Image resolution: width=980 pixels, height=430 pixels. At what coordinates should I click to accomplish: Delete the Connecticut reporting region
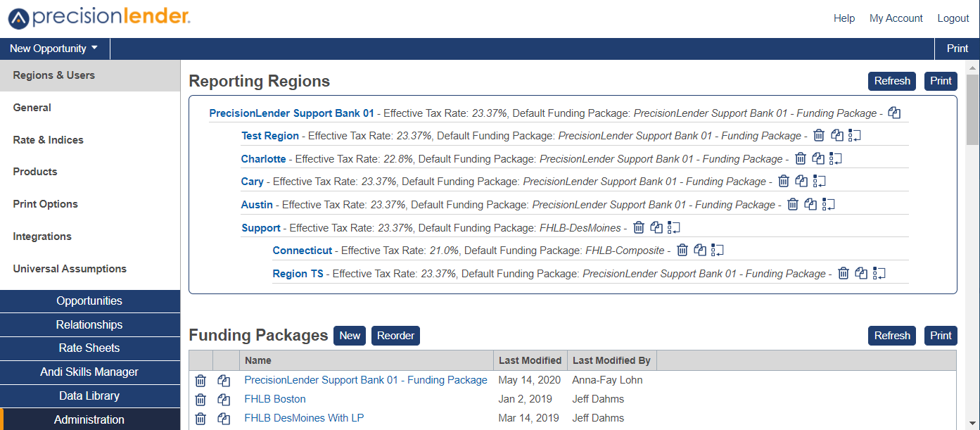(682, 250)
